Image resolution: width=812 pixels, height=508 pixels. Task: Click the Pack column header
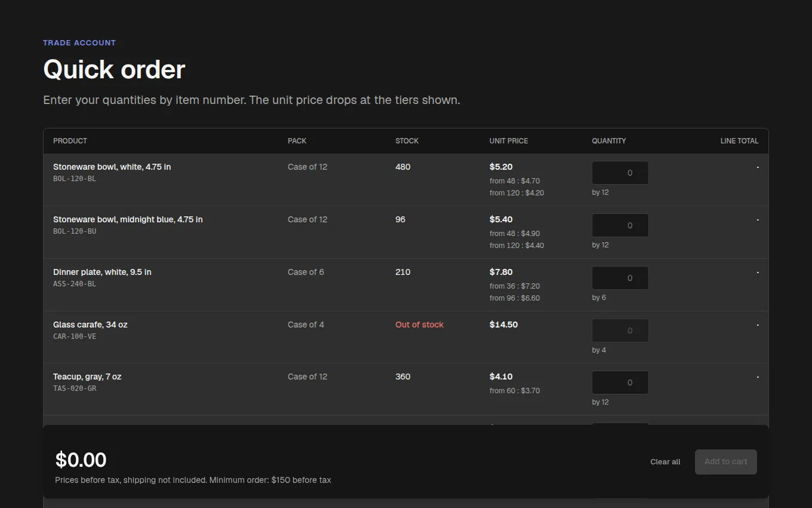point(297,141)
